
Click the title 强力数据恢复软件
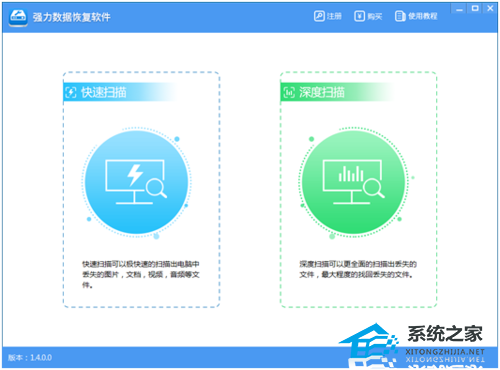pyautogui.click(x=71, y=17)
